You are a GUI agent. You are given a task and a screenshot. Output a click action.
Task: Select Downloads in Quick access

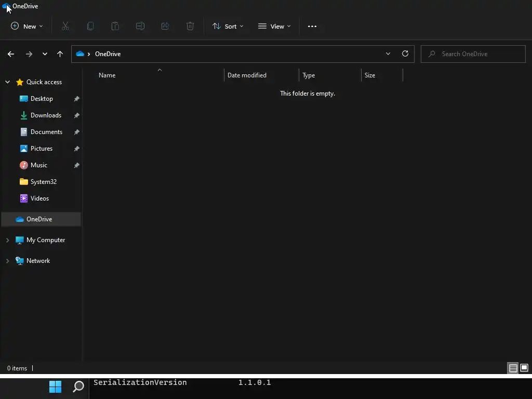point(46,115)
